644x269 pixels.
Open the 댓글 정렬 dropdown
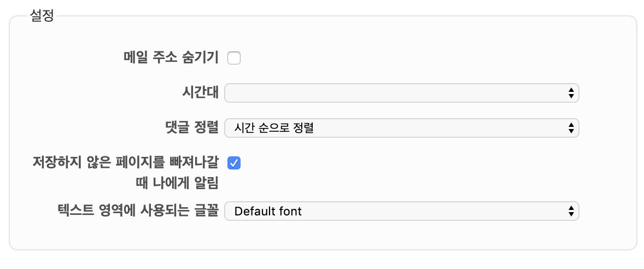pos(401,128)
